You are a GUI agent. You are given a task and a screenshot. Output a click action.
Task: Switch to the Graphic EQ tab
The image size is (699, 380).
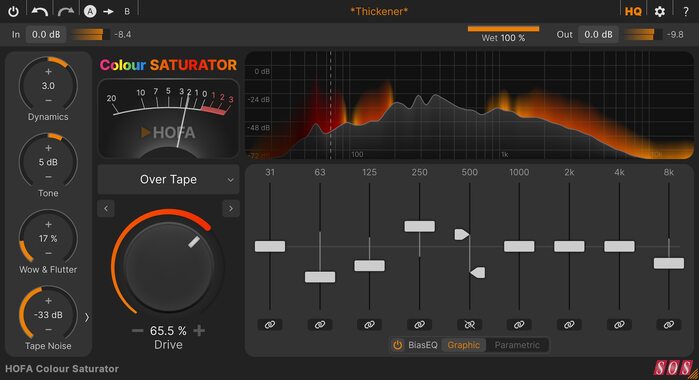[x=464, y=345]
